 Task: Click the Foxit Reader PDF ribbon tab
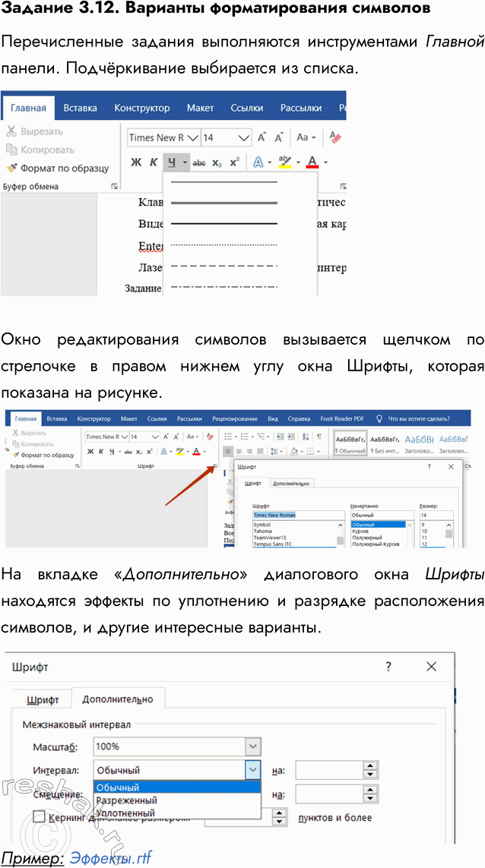343,418
